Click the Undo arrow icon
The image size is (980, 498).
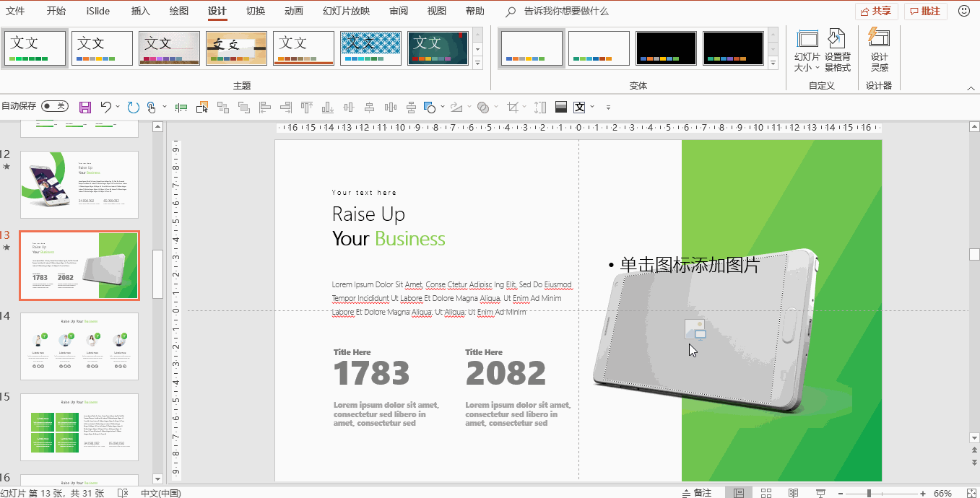105,108
